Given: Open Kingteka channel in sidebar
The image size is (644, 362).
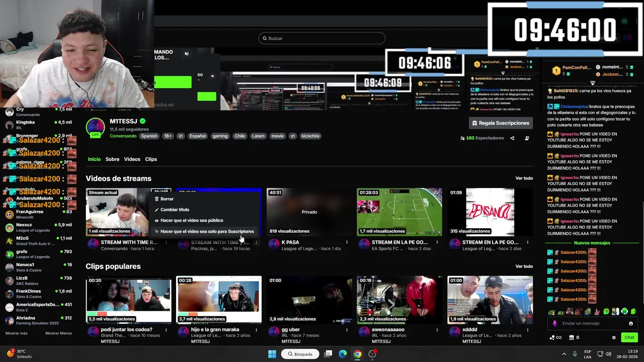Looking at the screenshot, I should (x=39, y=124).
